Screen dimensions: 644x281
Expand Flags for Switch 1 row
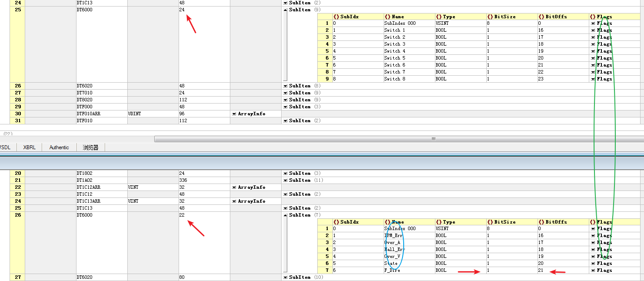pyautogui.click(x=593, y=30)
